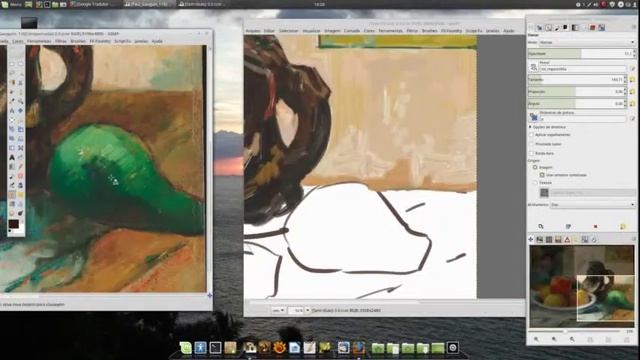Open Filtros menu in main window

tap(412, 31)
